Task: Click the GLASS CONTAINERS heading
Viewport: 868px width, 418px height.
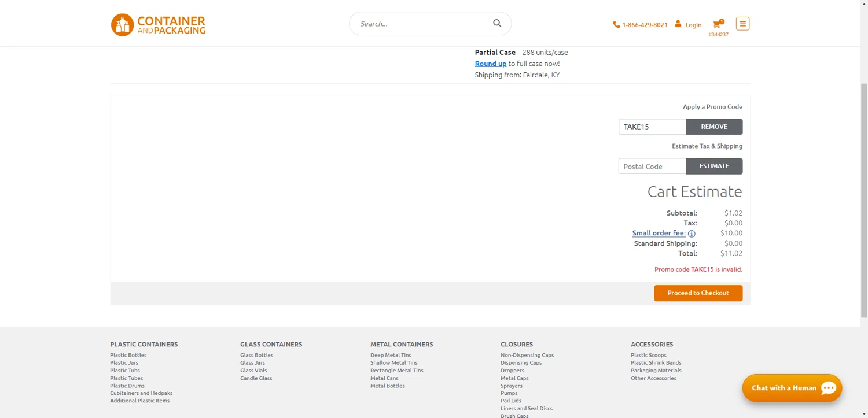Action: [x=271, y=344]
